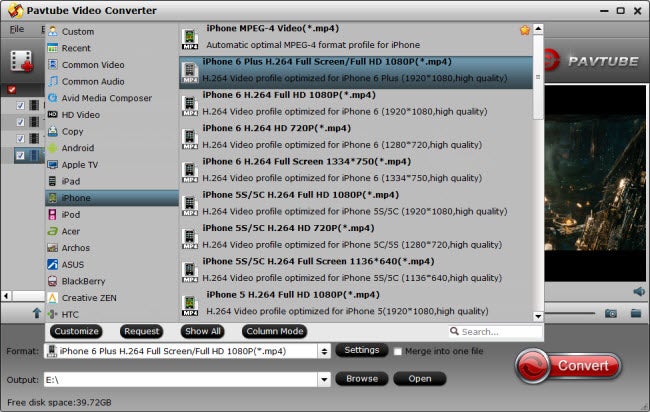
Task: Select iPhone 5 H.264 Full HD 1080P profile
Action: tap(356, 303)
